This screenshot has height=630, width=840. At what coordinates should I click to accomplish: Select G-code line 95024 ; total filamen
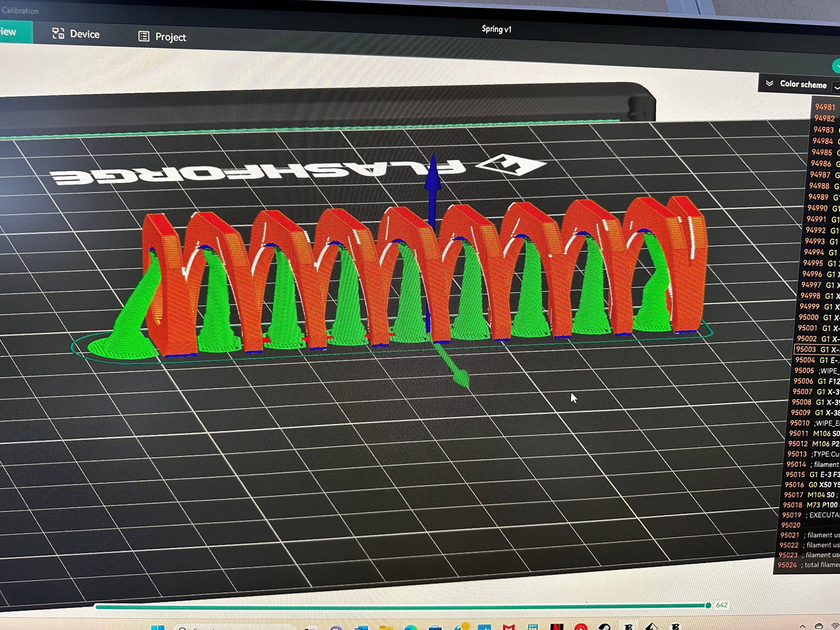[809, 565]
